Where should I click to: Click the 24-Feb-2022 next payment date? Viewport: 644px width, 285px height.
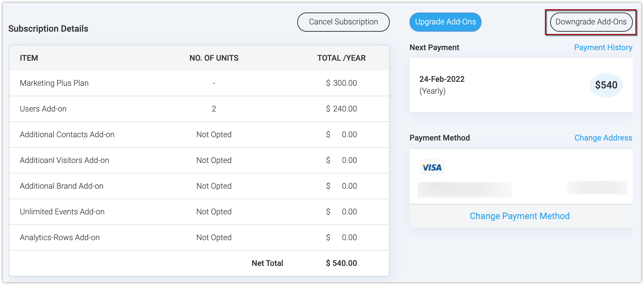click(442, 79)
